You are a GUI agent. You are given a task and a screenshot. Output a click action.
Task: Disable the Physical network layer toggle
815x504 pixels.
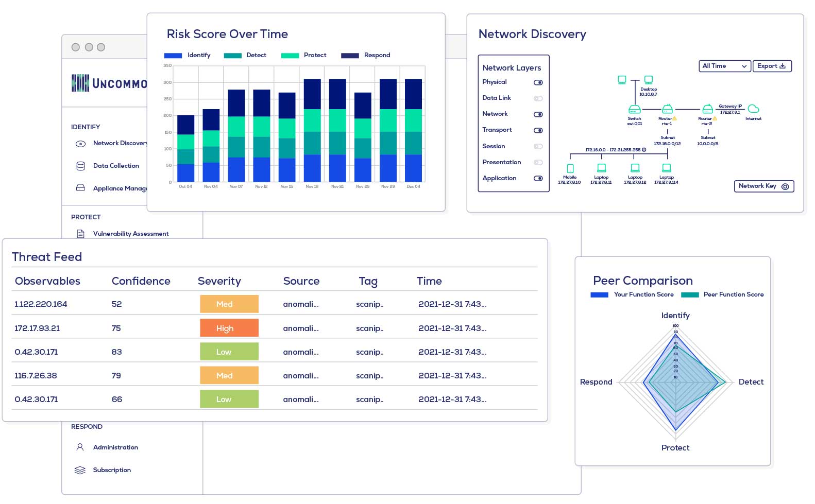tap(538, 82)
